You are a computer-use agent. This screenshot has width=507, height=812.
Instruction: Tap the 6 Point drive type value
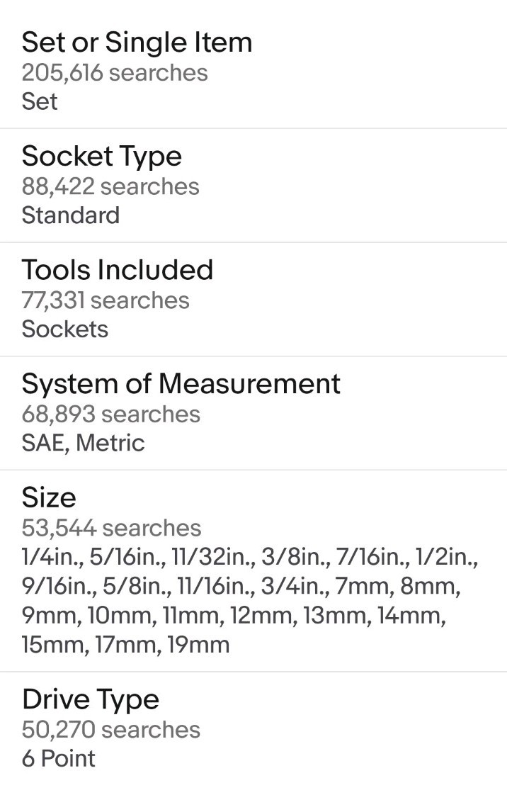(59, 759)
